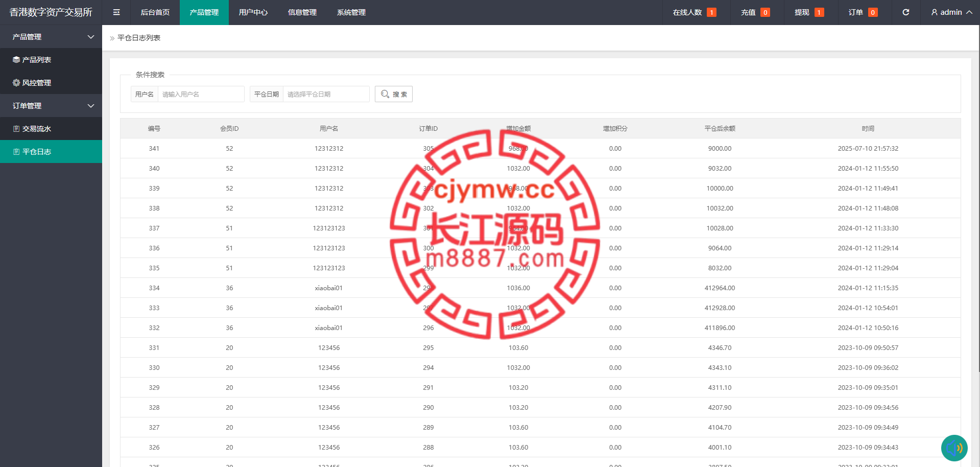The width and height of the screenshot is (980, 467).
Task: Open 产品列表 in the sidebar
Action: tap(51, 60)
